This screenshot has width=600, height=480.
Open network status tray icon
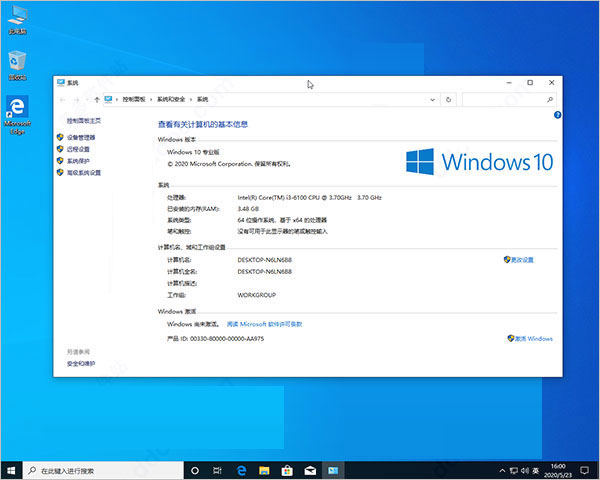tap(514, 471)
